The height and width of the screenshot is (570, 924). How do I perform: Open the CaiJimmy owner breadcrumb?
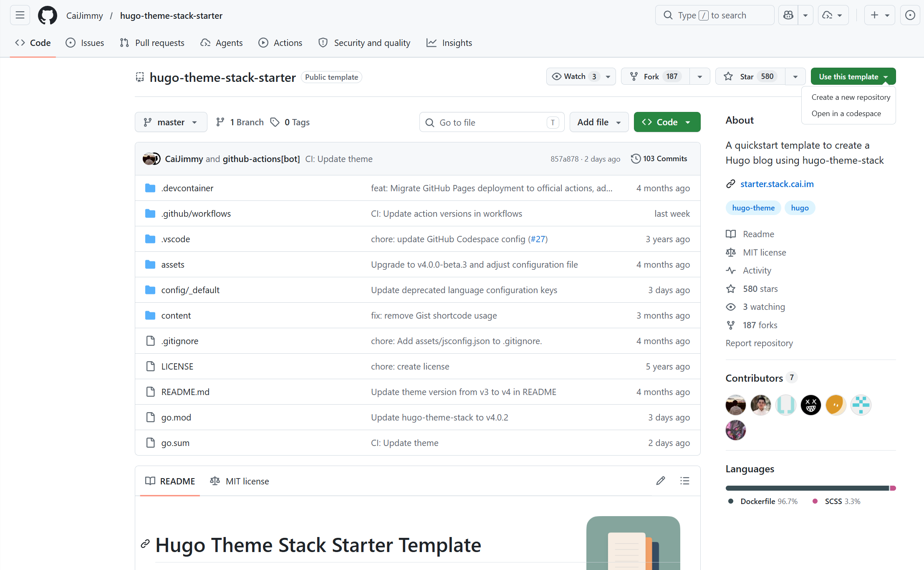point(85,15)
